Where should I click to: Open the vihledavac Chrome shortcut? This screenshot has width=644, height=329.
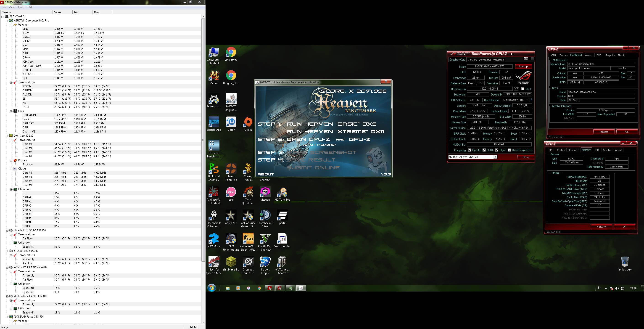[x=231, y=54]
